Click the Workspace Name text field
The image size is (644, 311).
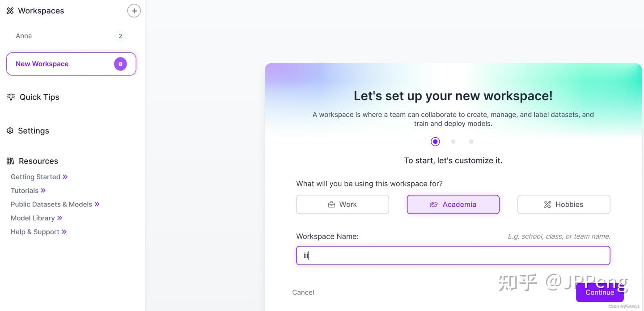click(453, 256)
